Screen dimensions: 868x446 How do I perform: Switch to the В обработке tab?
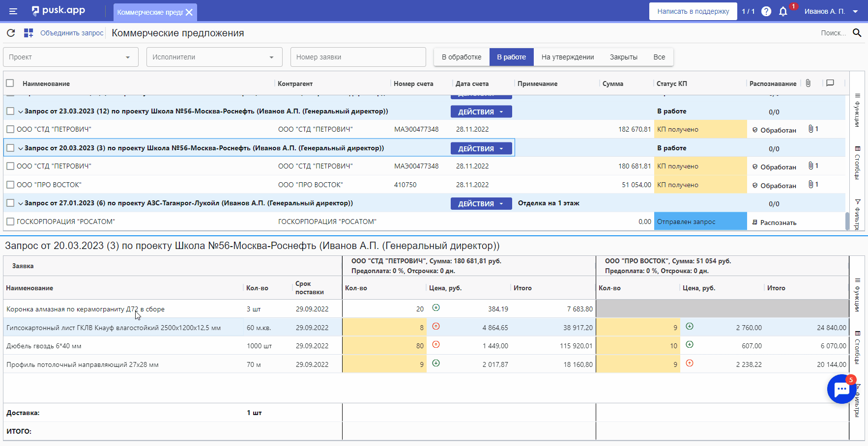point(462,57)
